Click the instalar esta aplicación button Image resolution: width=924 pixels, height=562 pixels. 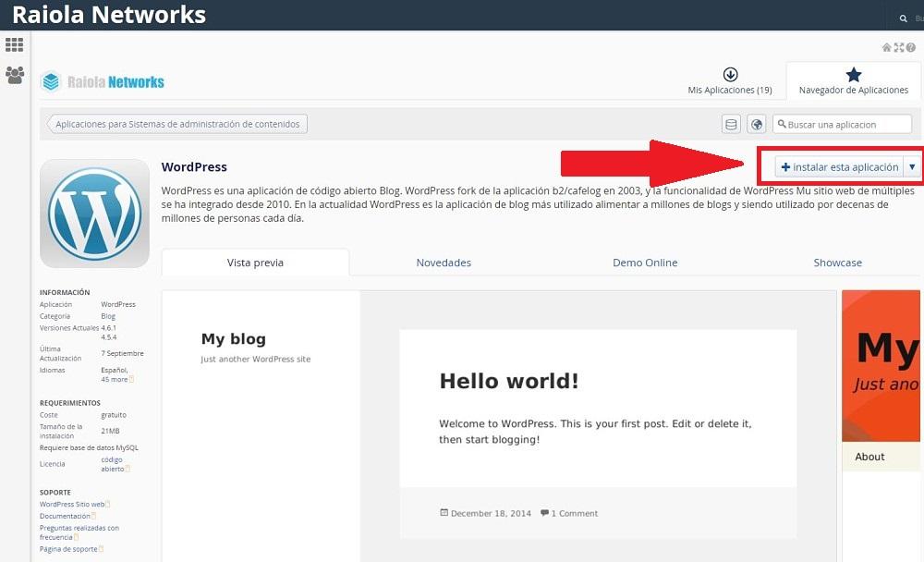(x=842, y=166)
